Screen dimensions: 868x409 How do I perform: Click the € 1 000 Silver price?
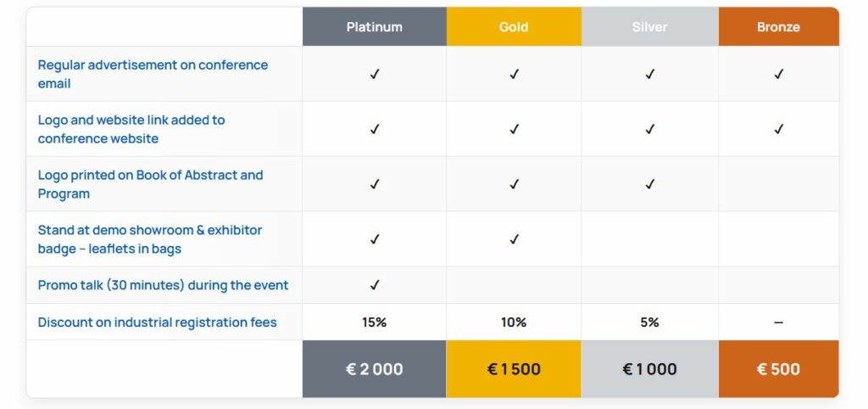click(x=649, y=369)
